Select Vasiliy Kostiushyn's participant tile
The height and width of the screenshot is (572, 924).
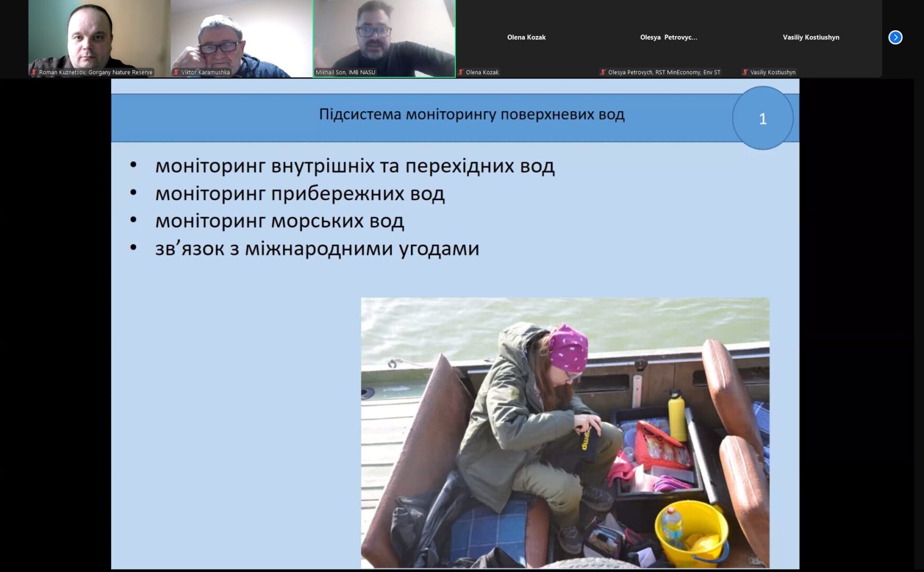(811, 38)
